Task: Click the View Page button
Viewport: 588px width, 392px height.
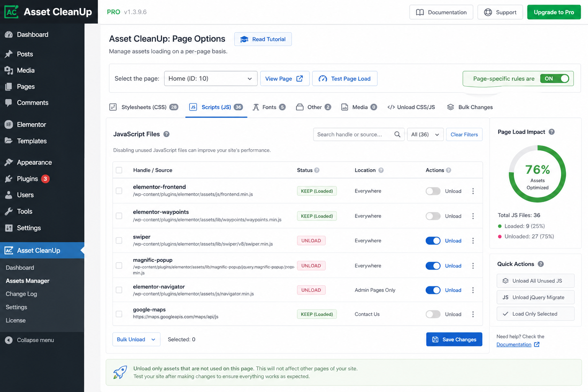Action: click(x=284, y=78)
